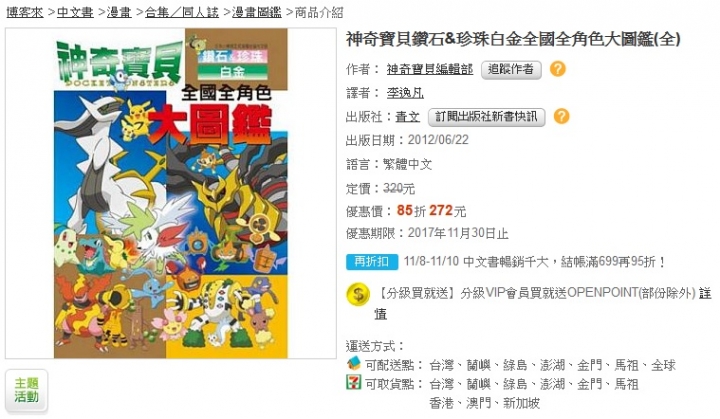Click the Pokémon book cover image
The height and width of the screenshot is (419, 720).
[171, 193]
